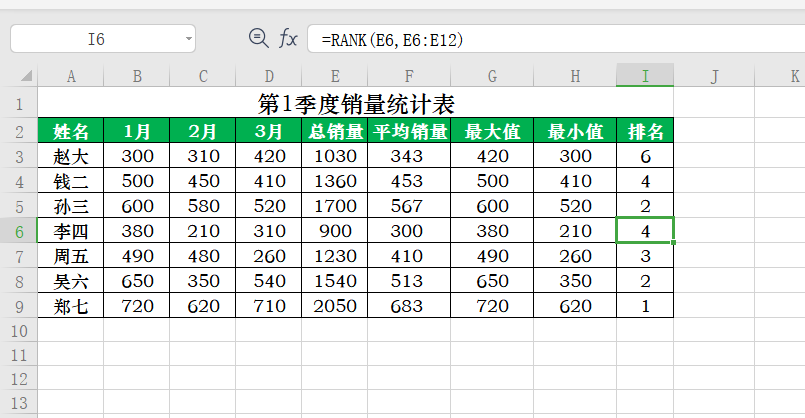Click 吴六's average value 513

point(409,281)
